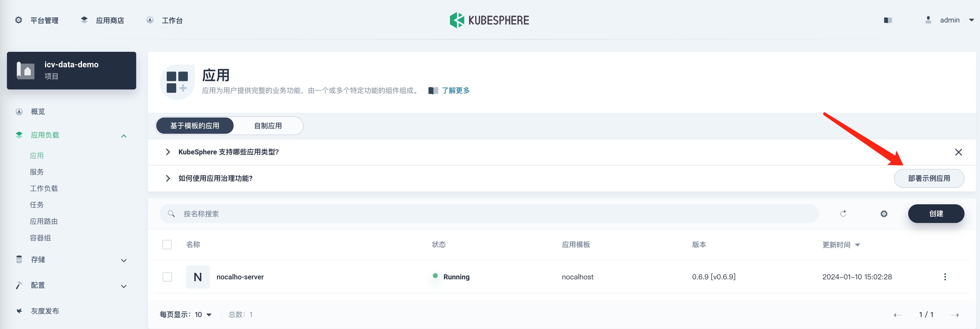Click the workbench dashboard icon
The image size is (980, 329).
point(150,20)
